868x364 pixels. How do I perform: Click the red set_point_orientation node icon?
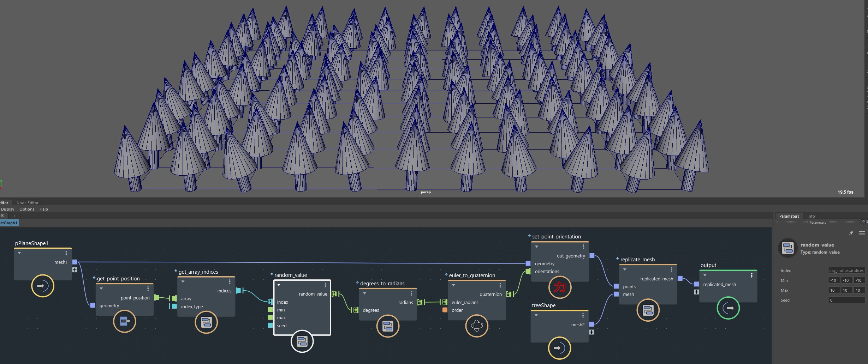click(560, 287)
